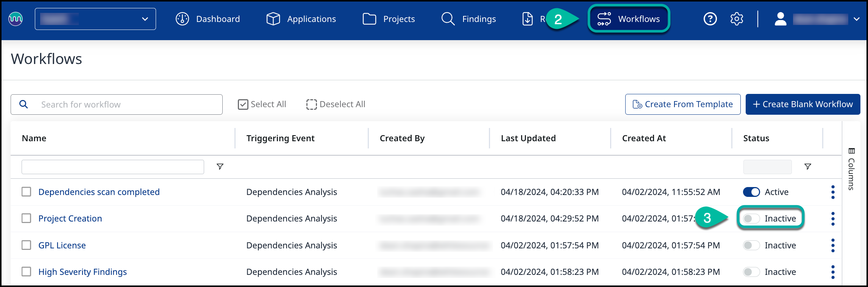Viewport: 868px width, 287px height.
Task: Click the Name column filter icon
Action: click(x=220, y=167)
